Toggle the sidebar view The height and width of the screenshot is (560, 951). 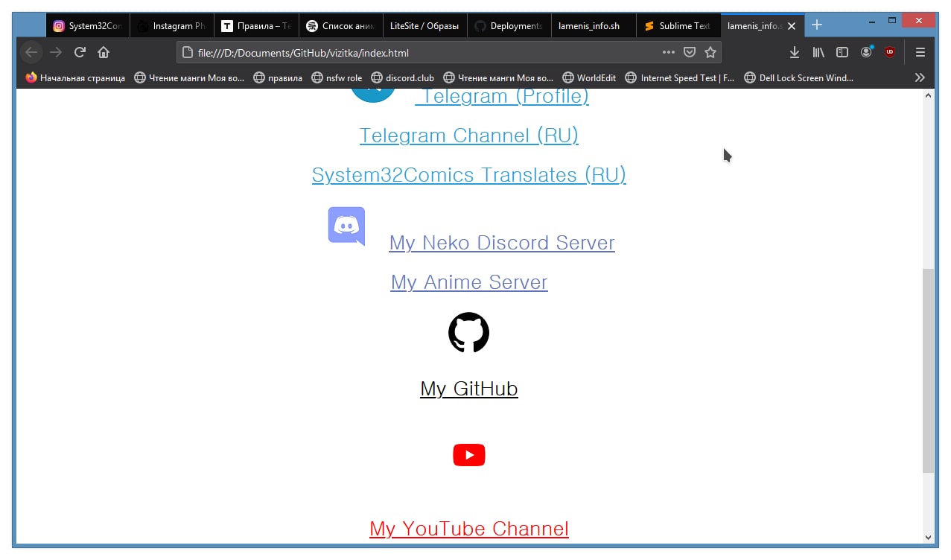[842, 52]
